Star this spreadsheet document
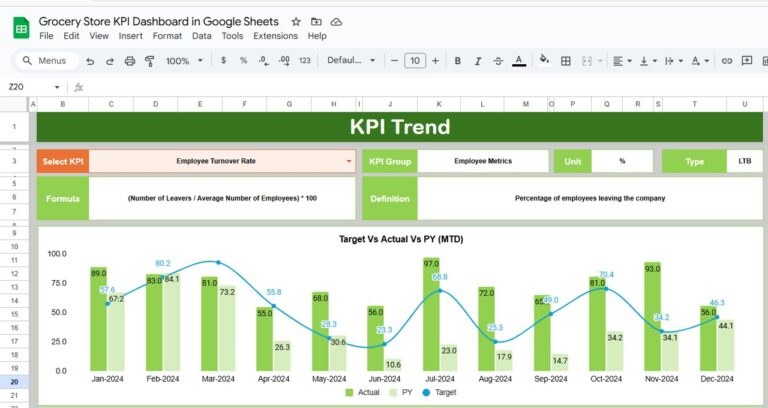This screenshot has width=768, height=408. [296, 22]
